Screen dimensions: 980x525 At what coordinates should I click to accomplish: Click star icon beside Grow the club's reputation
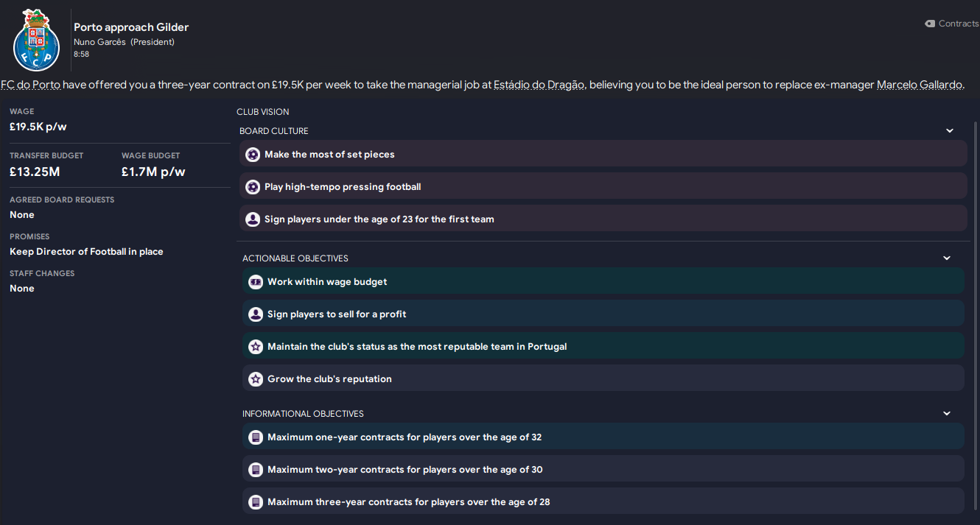point(256,379)
